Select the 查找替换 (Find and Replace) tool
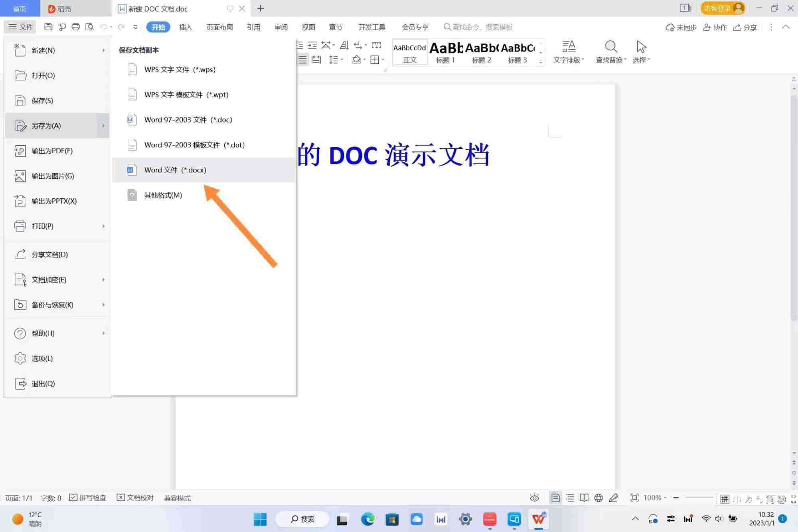 (x=611, y=51)
